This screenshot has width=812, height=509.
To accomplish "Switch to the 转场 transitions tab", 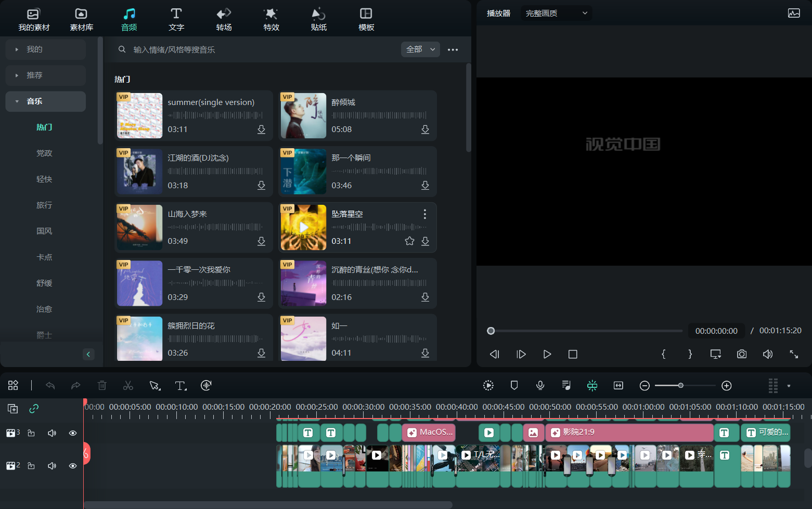I will [224, 19].
